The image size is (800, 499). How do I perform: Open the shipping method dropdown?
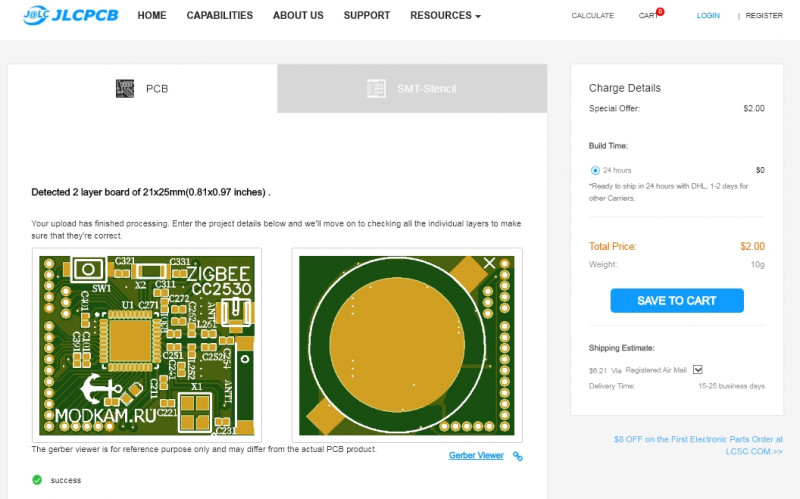[x=698, y=369]
